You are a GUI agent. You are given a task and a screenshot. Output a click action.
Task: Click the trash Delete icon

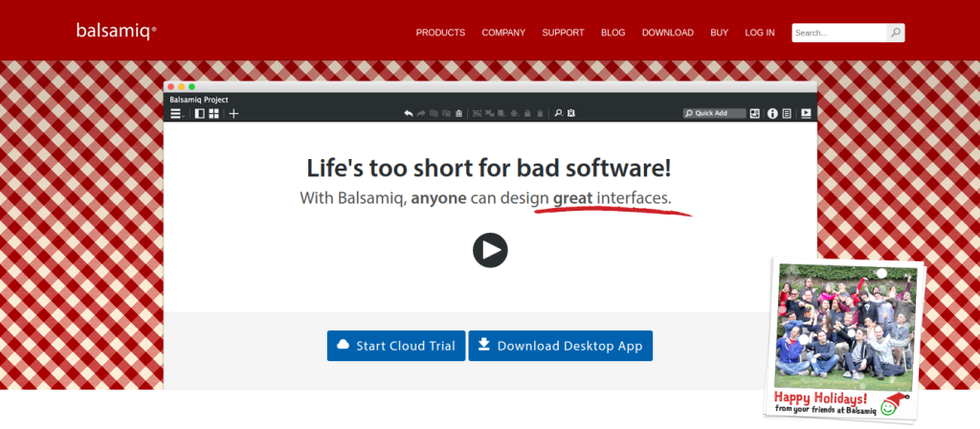tap(540, 113)
